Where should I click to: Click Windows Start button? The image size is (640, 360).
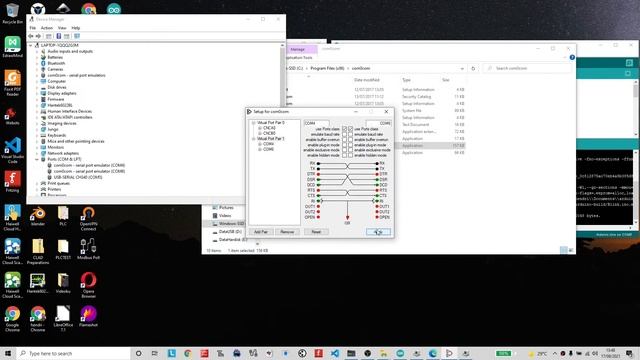pos(8,353)
